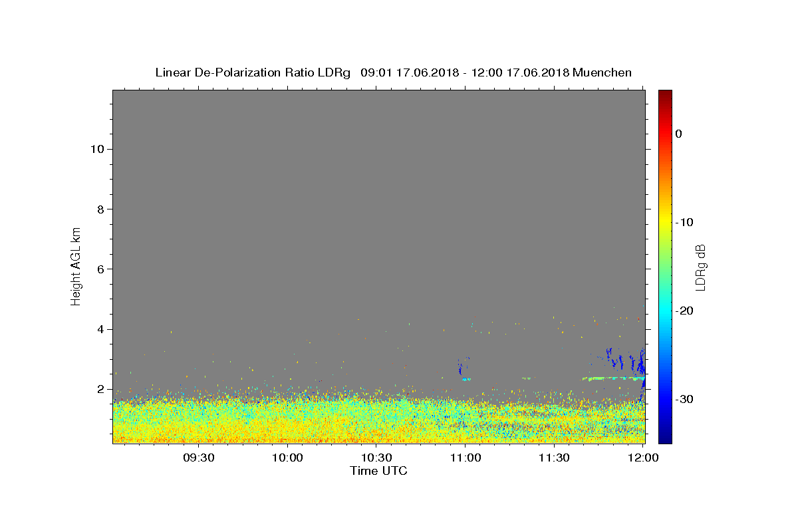Click the plot title mentioning Muenchen

393,72
